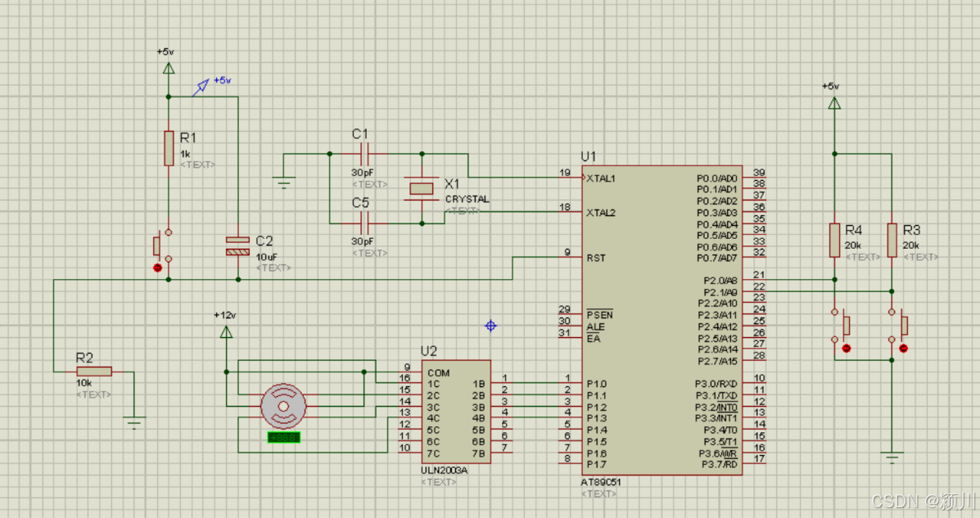Select the U1 AT89C51 microcontroller body
This screenshot has height=518, width=980.
(x=662, y=320)
